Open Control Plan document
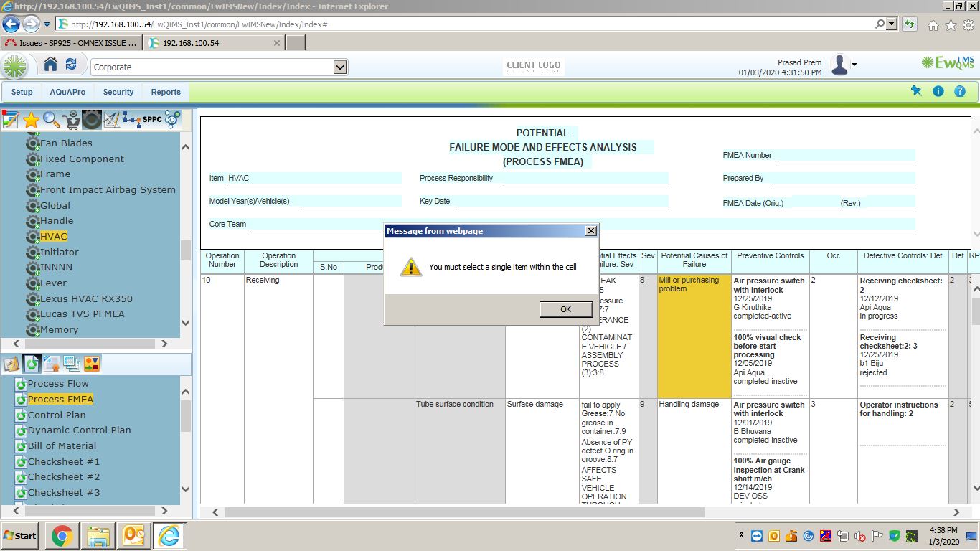Viewport: 980px width, 551px height. point(57,415)
